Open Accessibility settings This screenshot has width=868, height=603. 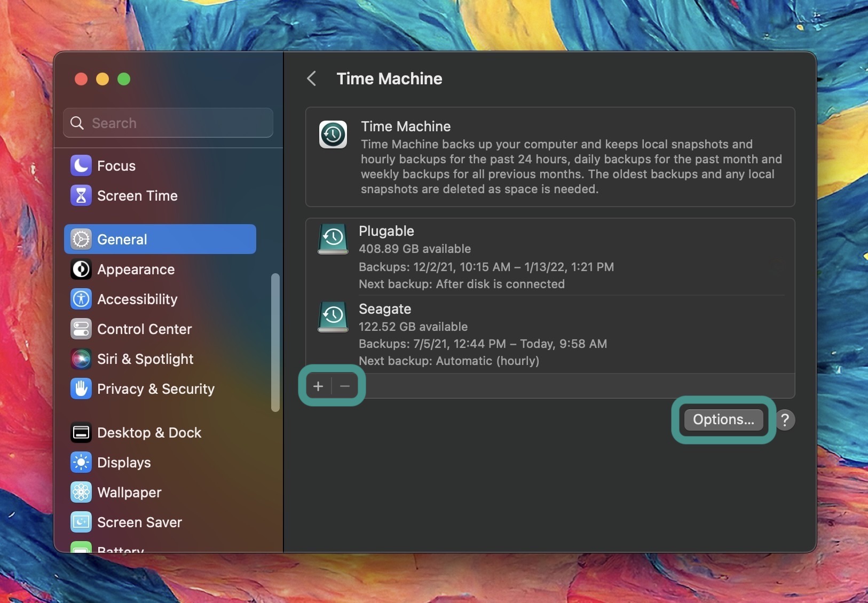(x=138, y=299)
